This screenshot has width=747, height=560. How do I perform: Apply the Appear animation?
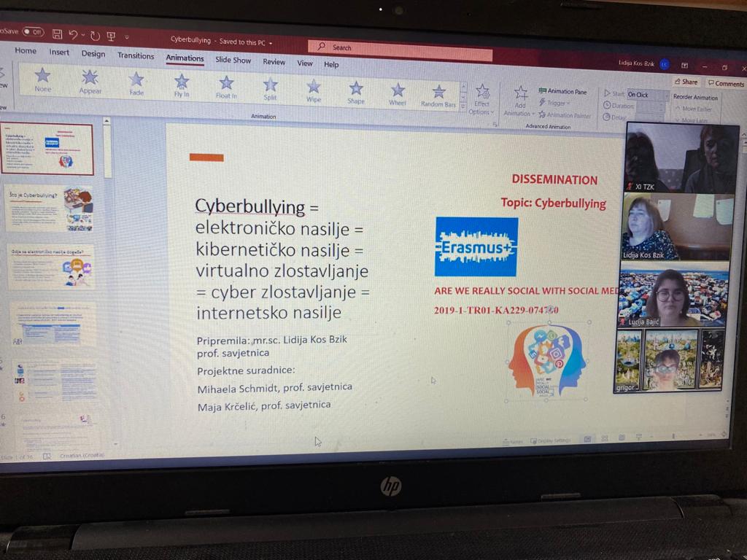pos(90,82)
